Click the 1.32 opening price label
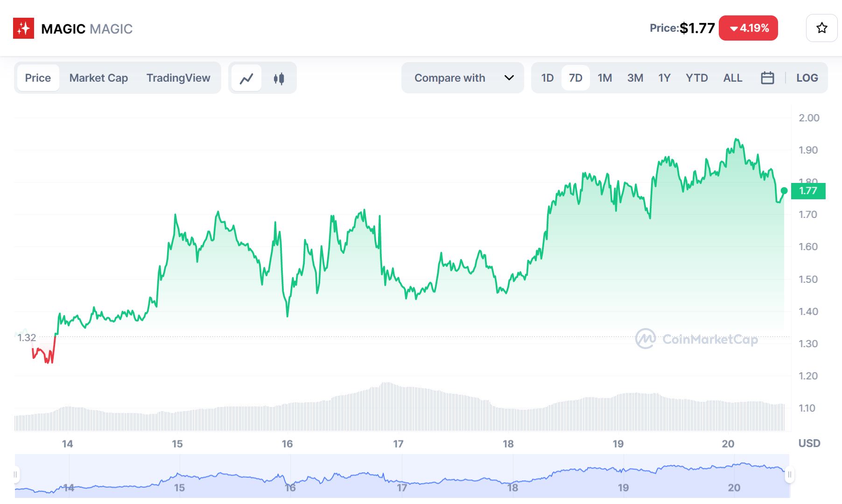The image size is (842, 504). pos(27,337)
